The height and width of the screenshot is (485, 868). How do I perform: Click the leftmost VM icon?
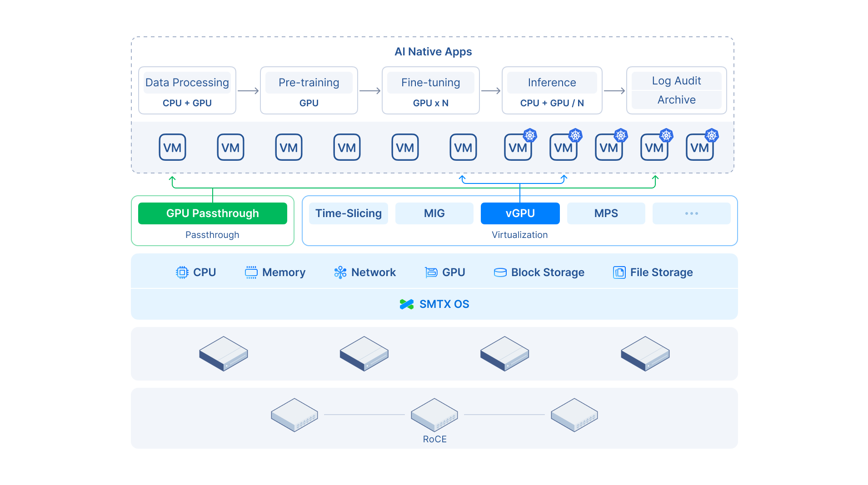click(x=172, y=148)
